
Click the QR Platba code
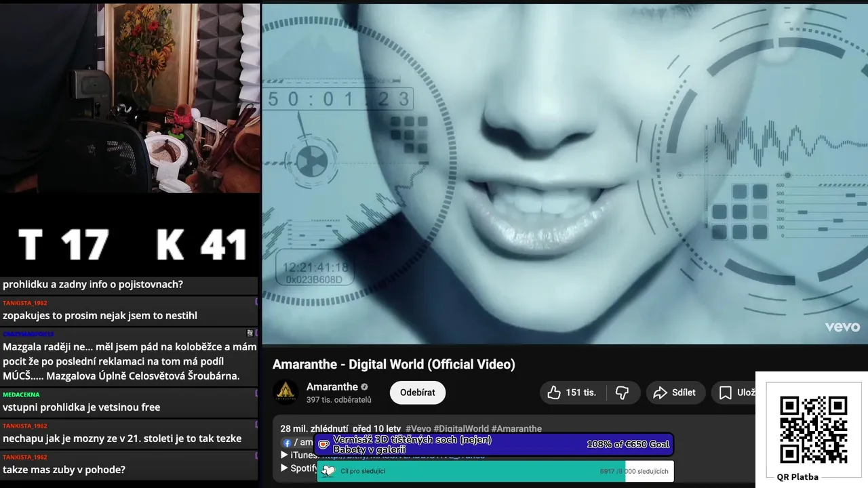coord(813,430)
